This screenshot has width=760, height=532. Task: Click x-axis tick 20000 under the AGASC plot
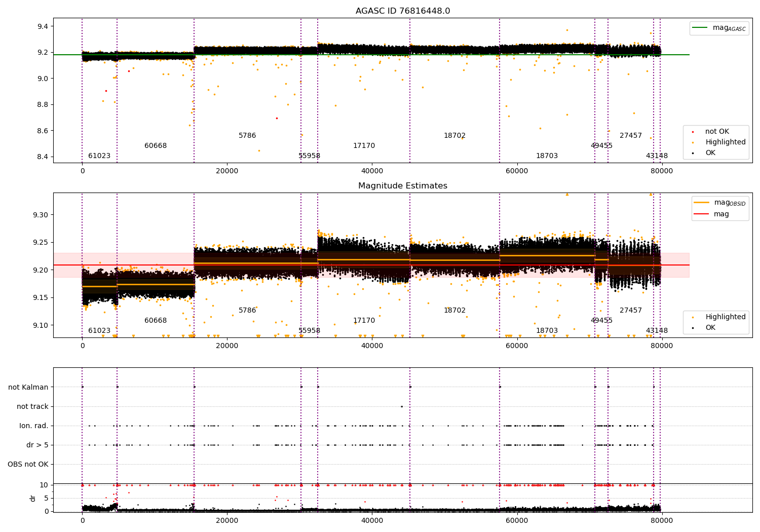(x=227, y=171)
